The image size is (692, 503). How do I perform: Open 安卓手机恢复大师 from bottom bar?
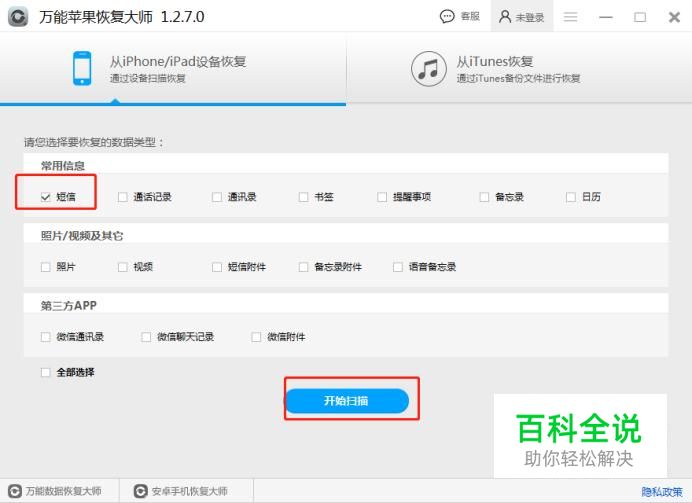coord(181,491)
